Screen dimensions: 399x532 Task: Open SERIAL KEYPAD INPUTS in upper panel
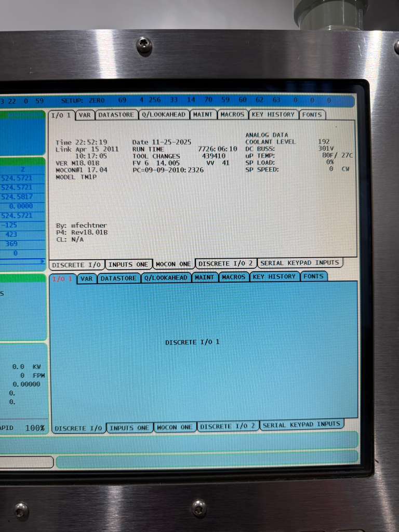point(300,263)
